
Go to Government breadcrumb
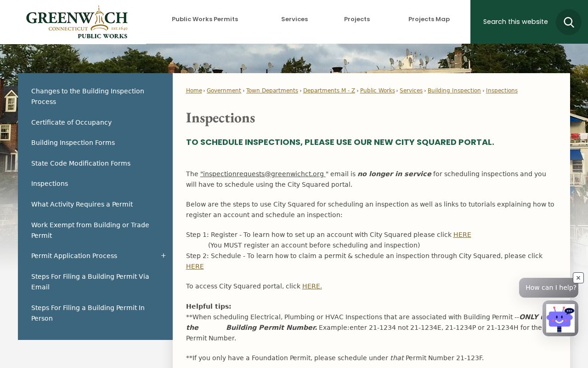tap(224, 91)
